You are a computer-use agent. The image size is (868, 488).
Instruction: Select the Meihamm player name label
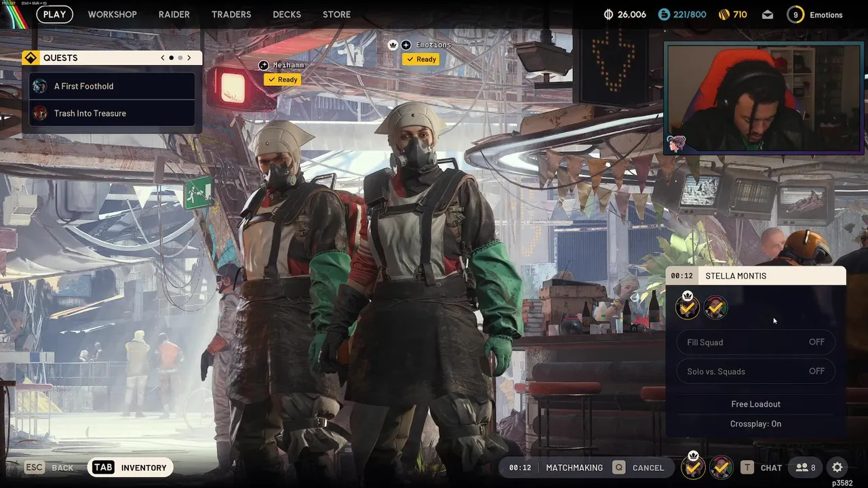coord(288,65)
